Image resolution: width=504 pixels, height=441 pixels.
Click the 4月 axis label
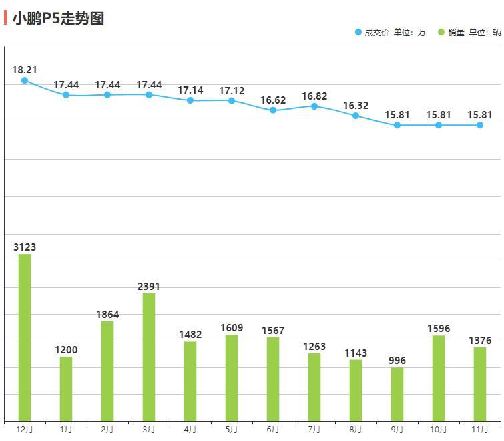pos(190,429)
